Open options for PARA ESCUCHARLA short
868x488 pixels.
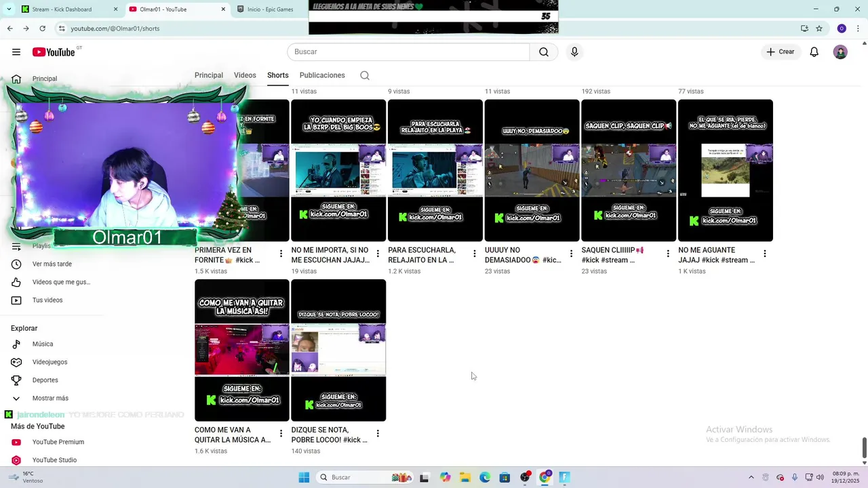point(475,254)
